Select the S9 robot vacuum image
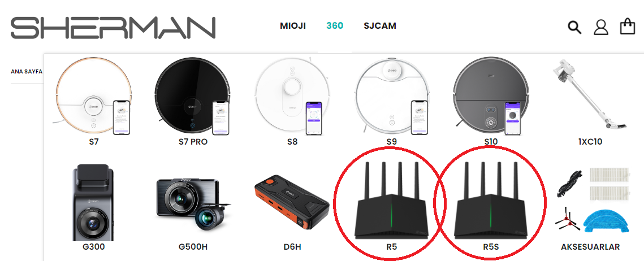This screenshot has width=644, height=261. [x=391, y=97]
